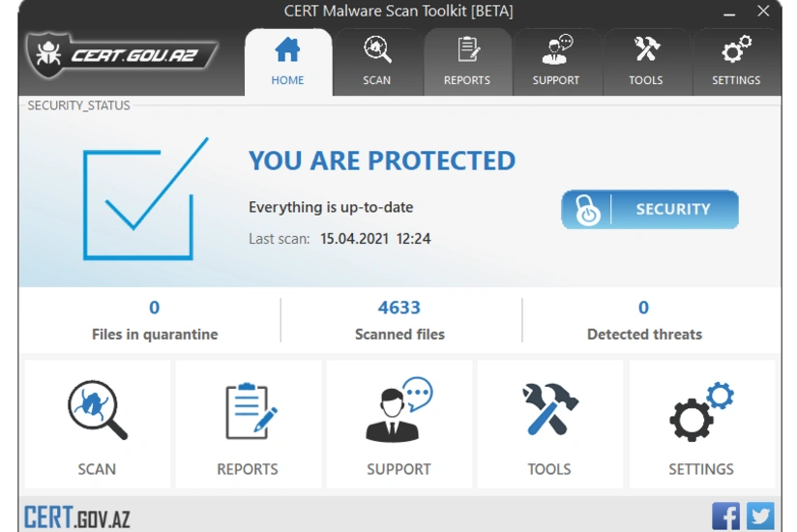The image size is (797, 532).
Task: Open the Facebook page icon
Action: [x=725, y=517]
